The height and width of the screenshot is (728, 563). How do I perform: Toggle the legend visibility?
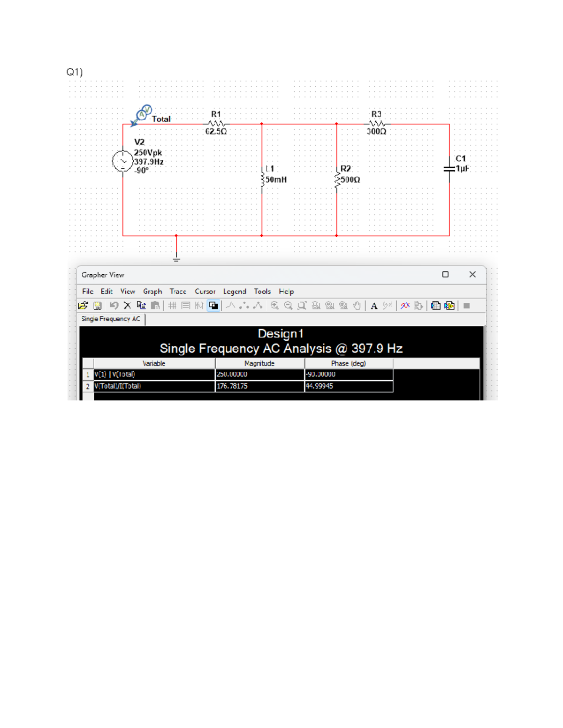coord(186,305)
